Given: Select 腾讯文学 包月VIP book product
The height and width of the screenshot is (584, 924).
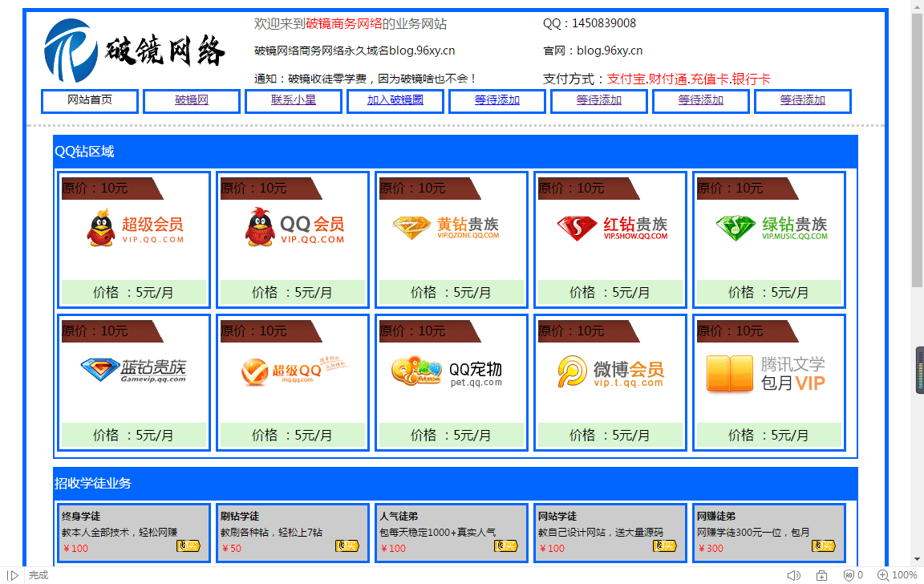Looking at the screenshot, I should pos(766,374).
